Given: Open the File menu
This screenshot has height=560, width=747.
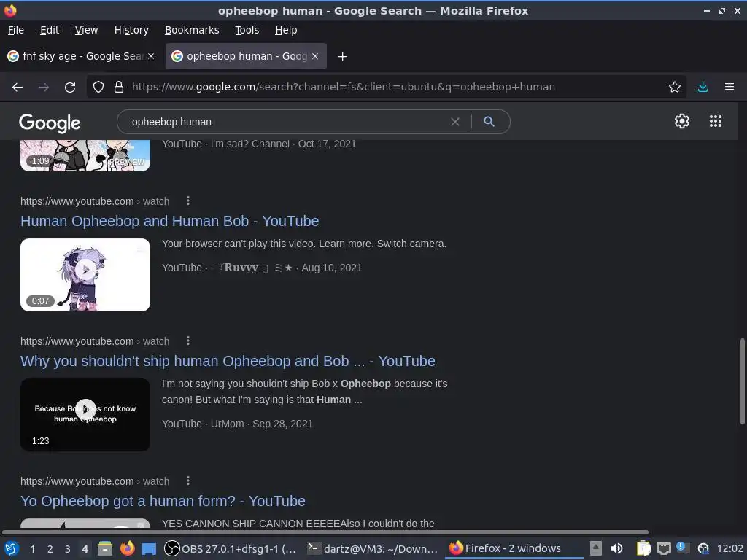Looking at the screenshot, I should click(16, 30).
